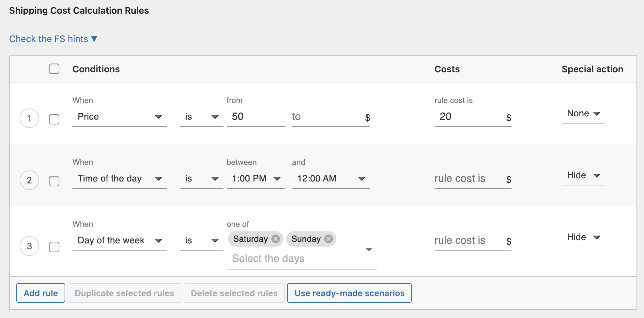Remove the Saturday tag from day selection

pyautogui.click(x=276, y=239)
